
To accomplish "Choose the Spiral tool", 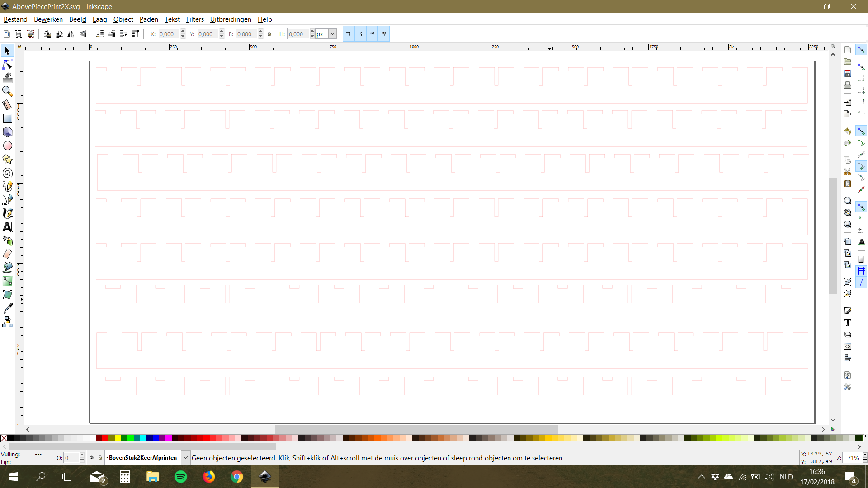I will click(x=7, y=173).
